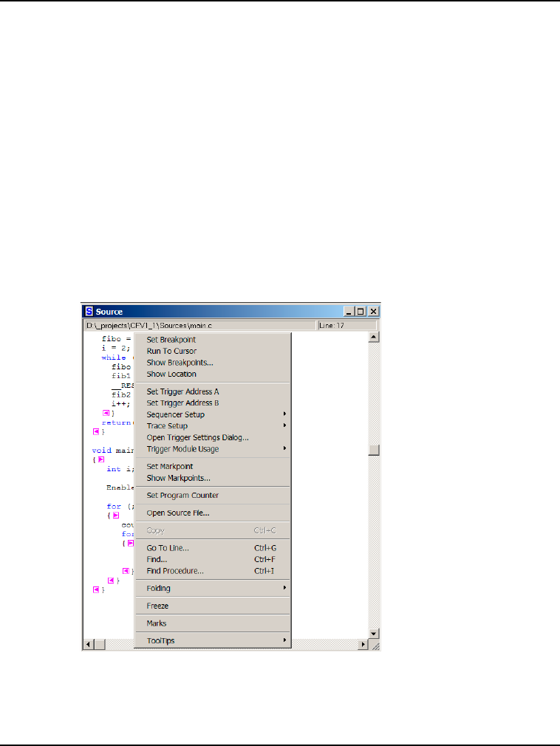This screenshot has height=746, width=560.
Task: Collapse fold marker below return line
Action: tap(96, 431)
